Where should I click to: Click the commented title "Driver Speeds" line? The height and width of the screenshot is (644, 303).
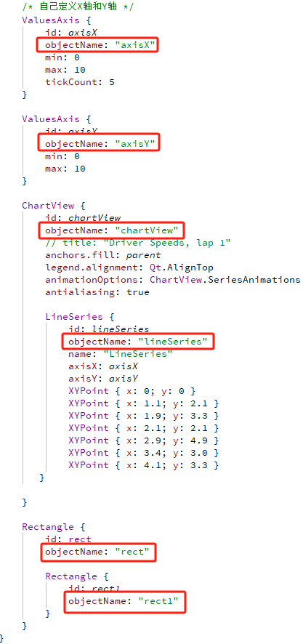pos(138,243)
